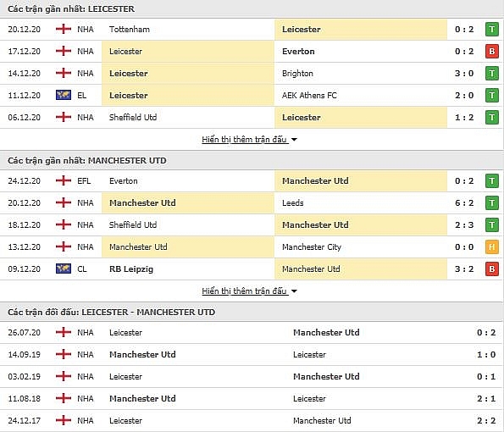The height and width of the screenshot is (432, 504).
Task: Click England flag icon on 24.12.20 Everton EFL row
Action: 64,180
